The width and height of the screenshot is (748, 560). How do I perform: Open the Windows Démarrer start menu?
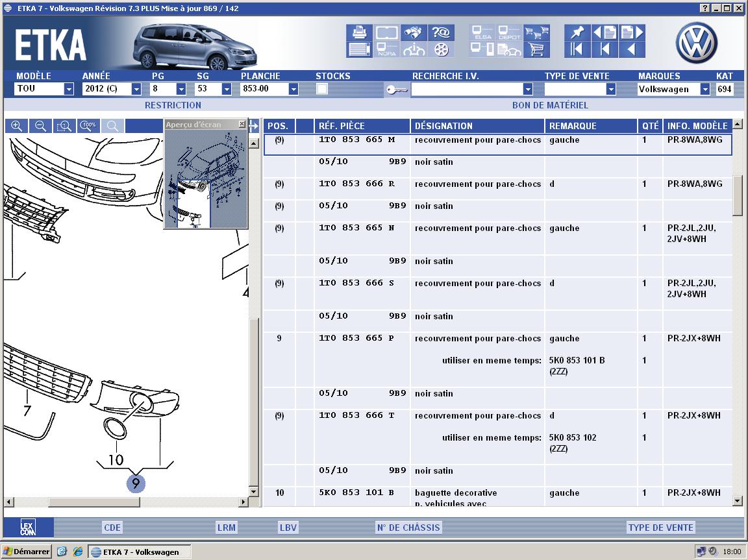(x=26, y=552)
